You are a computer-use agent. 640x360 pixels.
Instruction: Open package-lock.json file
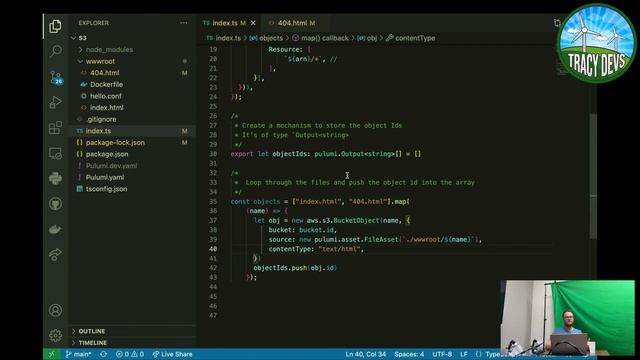pos(115,142)
